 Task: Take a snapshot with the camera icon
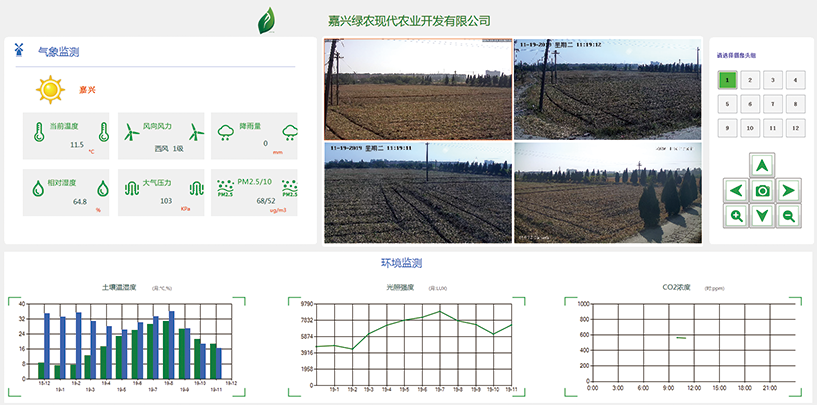point(762,190)
